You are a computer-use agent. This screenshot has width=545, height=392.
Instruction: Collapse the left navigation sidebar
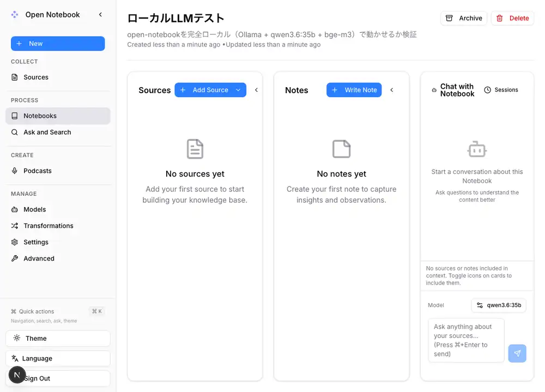tap(100, 15)
